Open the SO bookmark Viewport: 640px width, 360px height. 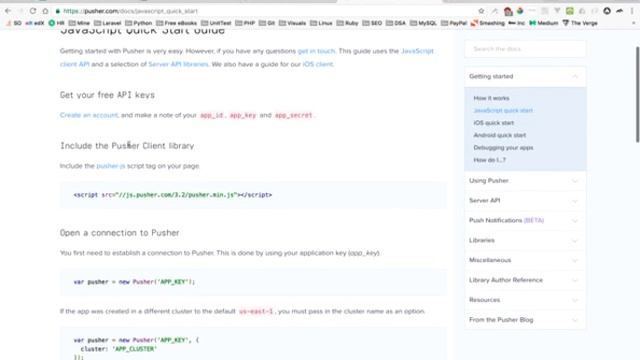click(x=13, y=23)
